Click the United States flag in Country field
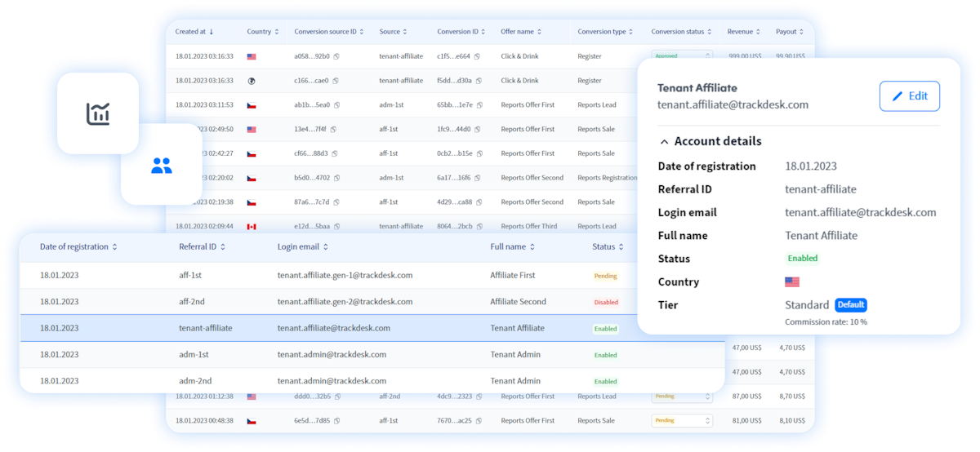 (x=791, y=282)
